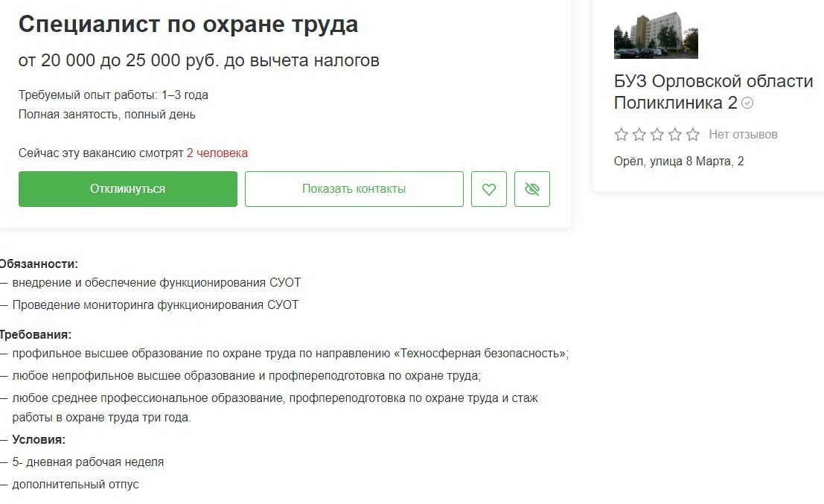Screen dimensions: 824x504
Task: Select the first rating star
Action: pyautogui.click(x=621, y=135)
